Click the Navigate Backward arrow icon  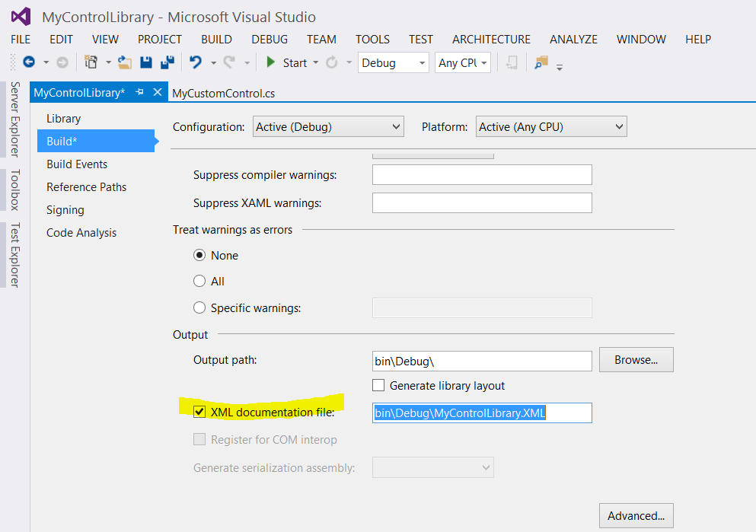coord(29,62)
